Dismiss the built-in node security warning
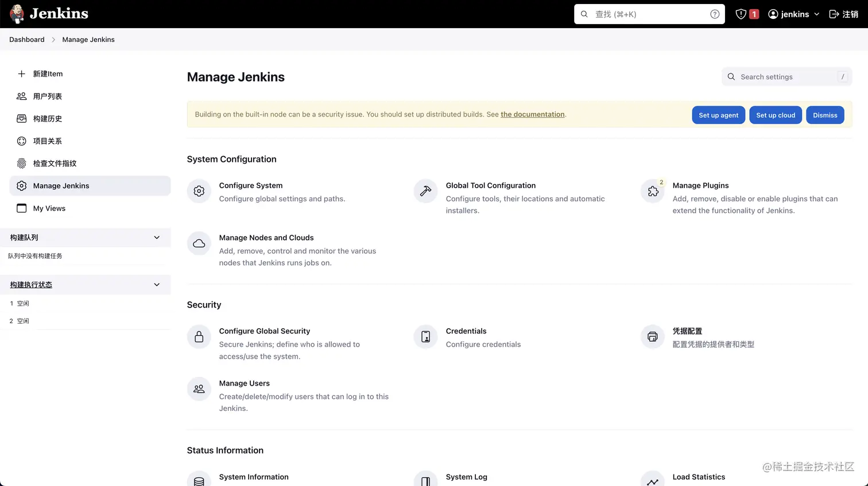Viewport: 868px width, 486px height. coord(825,115)
